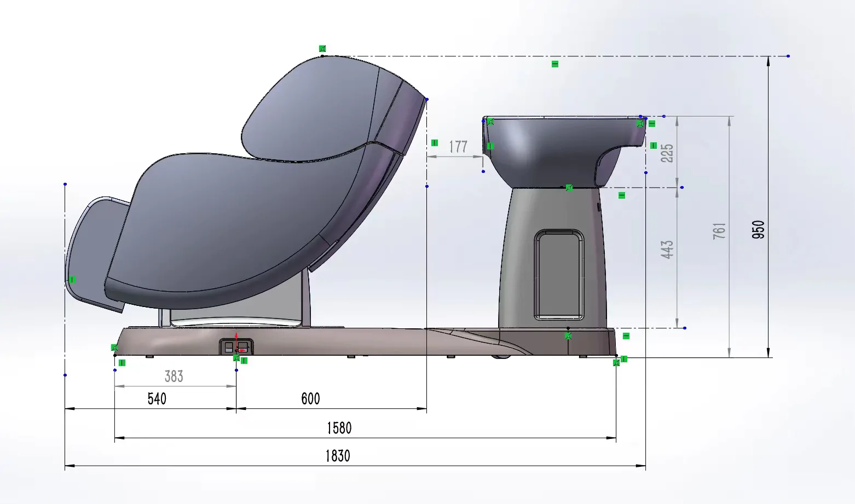Click the 600 horizontal dimension value
The height and width of the screenshot is (504, 855).
(310, 398)
